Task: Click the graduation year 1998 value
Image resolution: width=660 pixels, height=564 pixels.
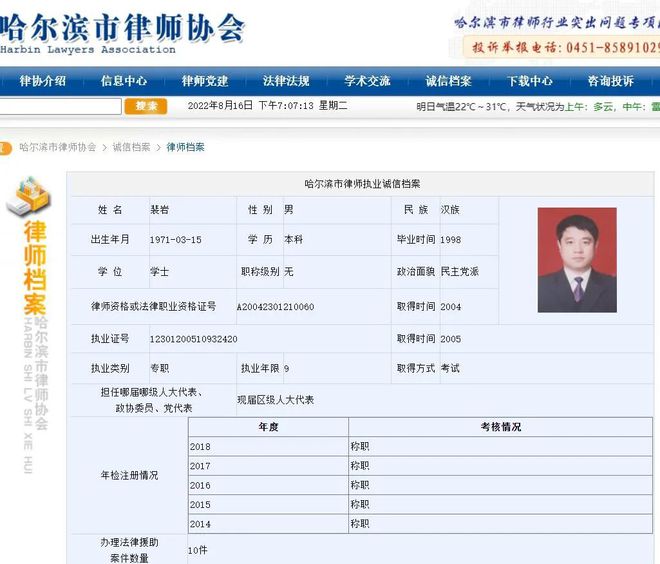Action: [x=450, y=240]
